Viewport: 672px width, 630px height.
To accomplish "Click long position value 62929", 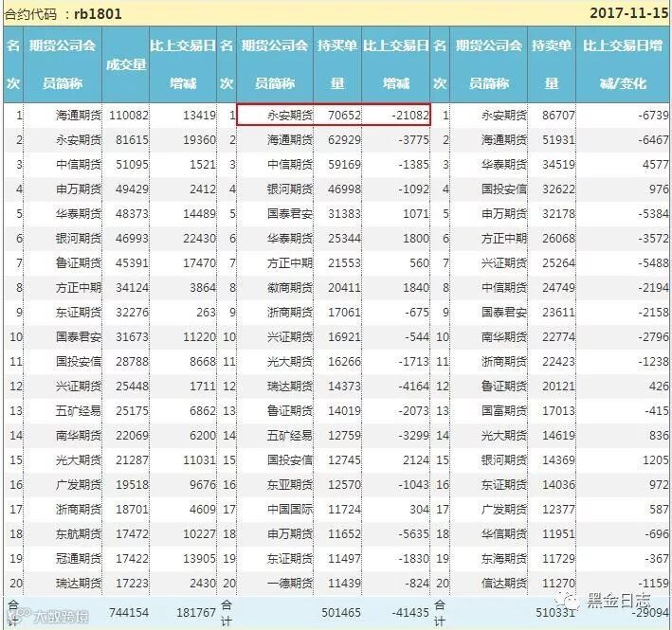I will click(x=345, y=140).
